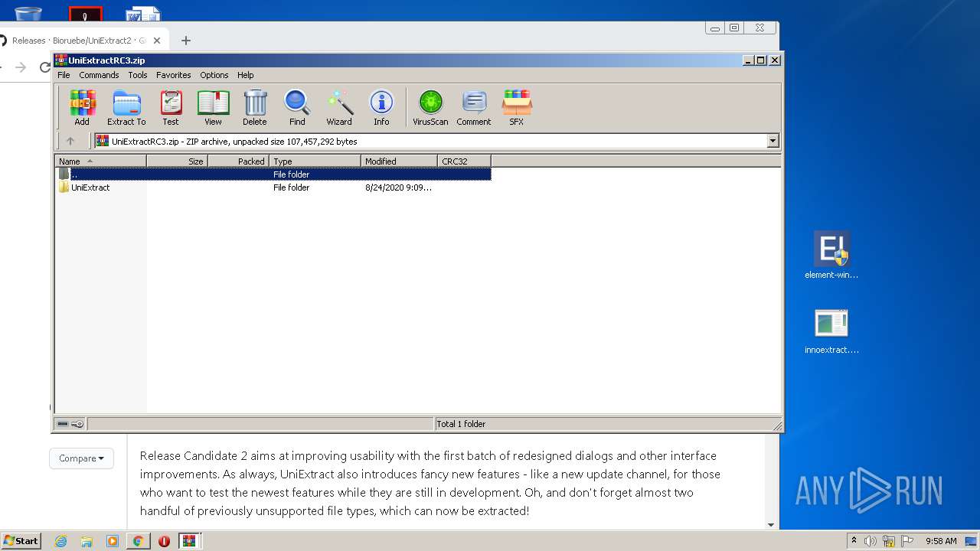
Task: Click the Delete trash icon in toolbar
Action: point(255,107)
